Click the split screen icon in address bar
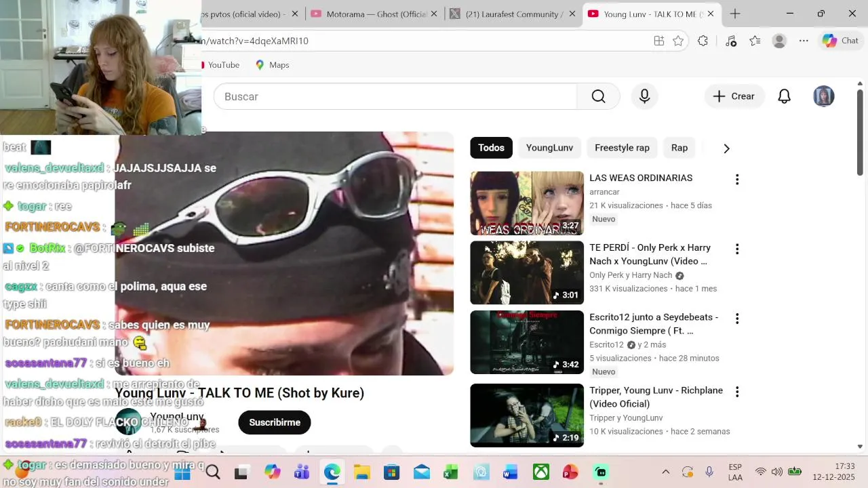Screen dimensions: 868x488 (658, 41)
